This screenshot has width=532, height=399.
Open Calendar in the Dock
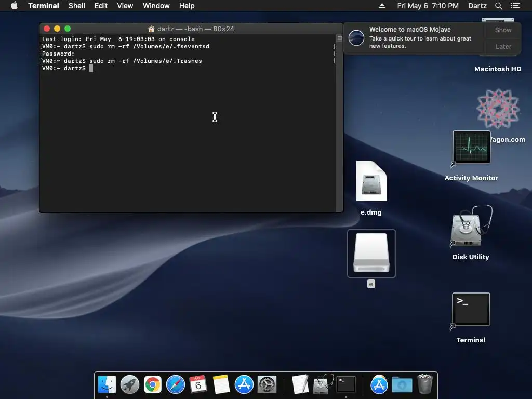pyautogui.click(x=198, y=384)
